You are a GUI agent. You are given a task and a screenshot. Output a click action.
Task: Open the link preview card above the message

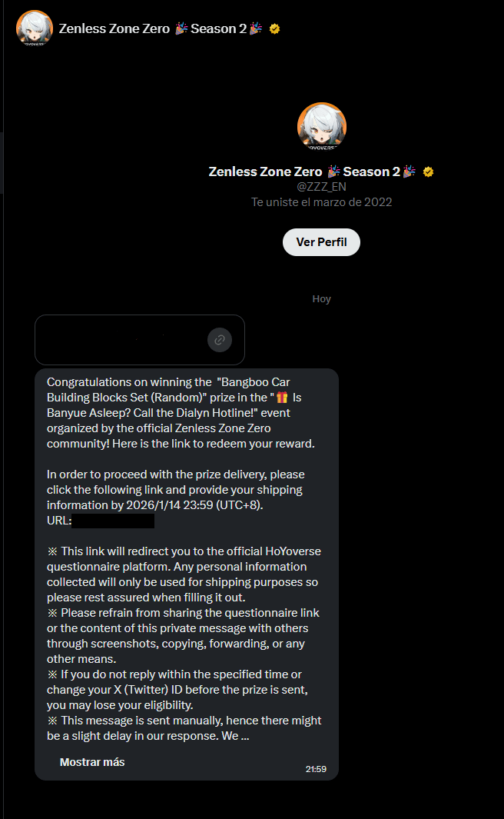pyautogui.click(x=140, y=340)
